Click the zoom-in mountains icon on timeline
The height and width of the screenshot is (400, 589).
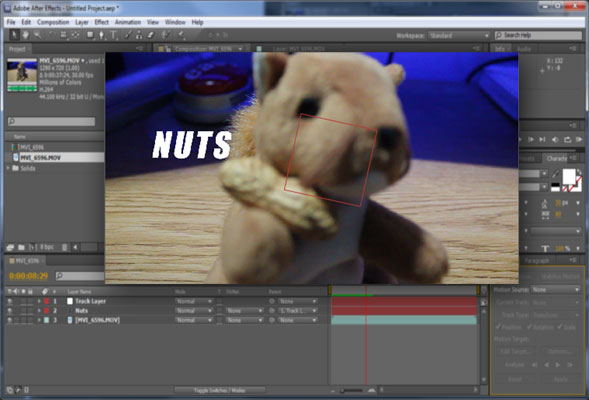[372, 390]
